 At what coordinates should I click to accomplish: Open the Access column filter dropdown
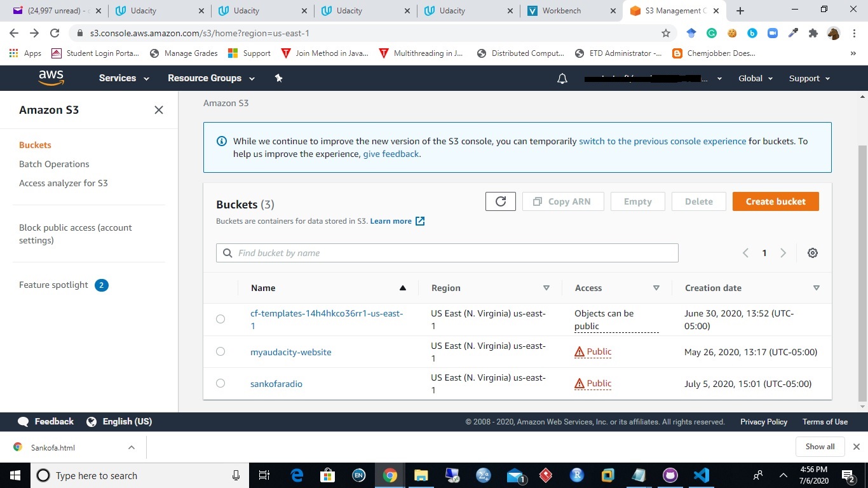tap(656, 288)
